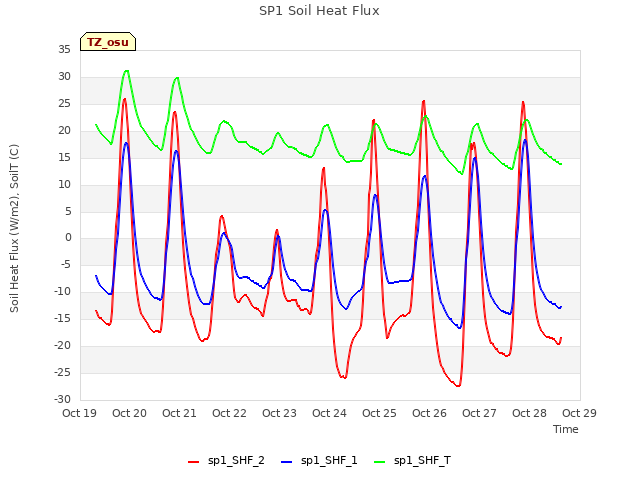Click the Time axis label
The height and width of the screenshot is (480, 640).
[x=566, y=429]
